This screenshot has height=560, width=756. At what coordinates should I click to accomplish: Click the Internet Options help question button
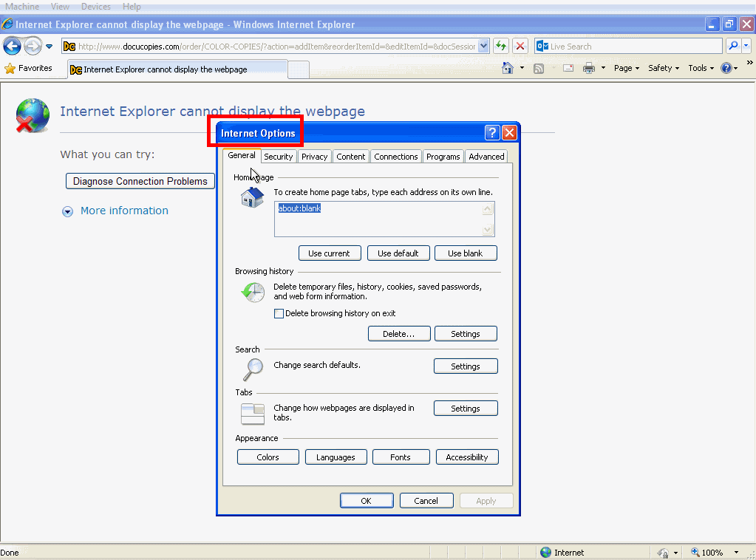point(491,132)
